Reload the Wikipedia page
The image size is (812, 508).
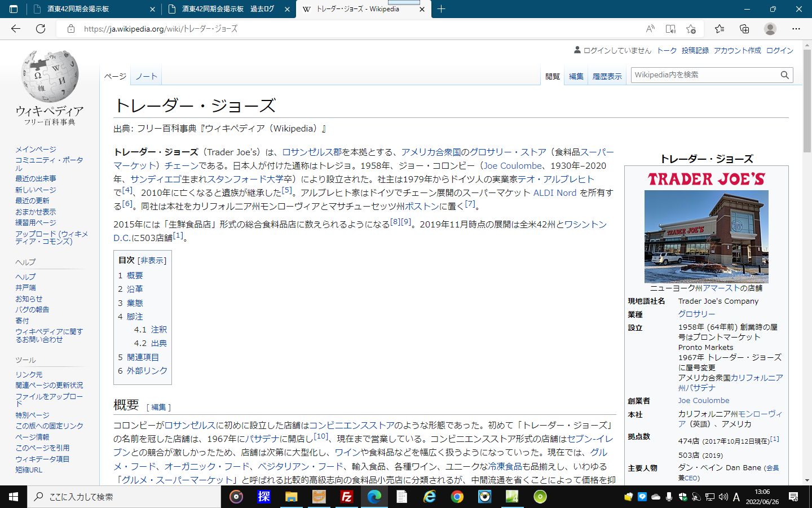click(x=41, y=29)
